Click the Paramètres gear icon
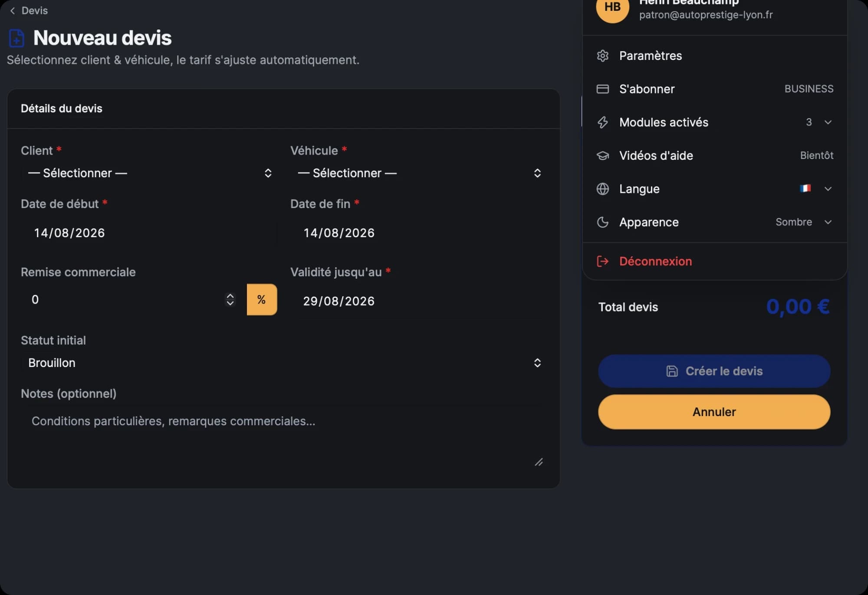 click(602, 56)
